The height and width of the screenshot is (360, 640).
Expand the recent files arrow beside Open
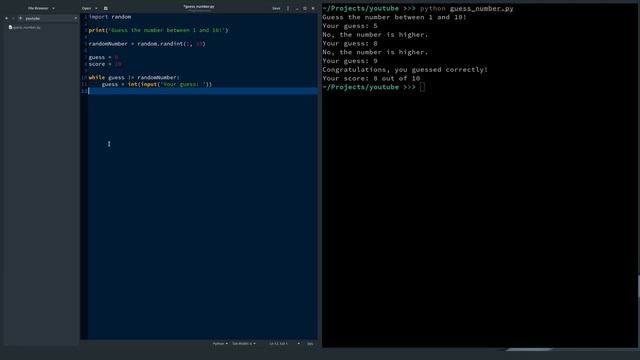[x=96, y=8]
